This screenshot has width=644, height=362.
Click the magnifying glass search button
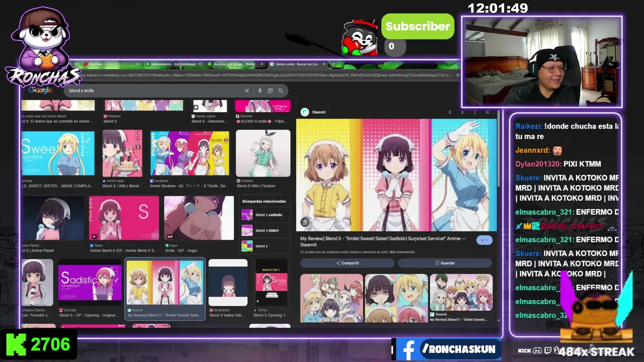pos(281,90)
